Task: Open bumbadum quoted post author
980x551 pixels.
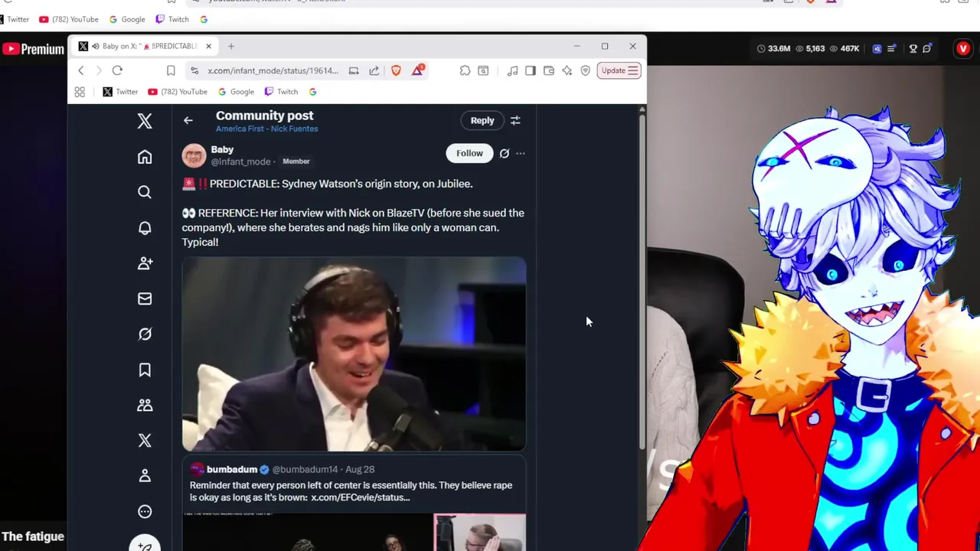Action: click(232, 469)
